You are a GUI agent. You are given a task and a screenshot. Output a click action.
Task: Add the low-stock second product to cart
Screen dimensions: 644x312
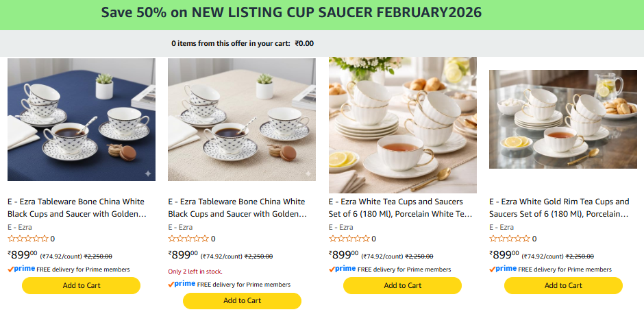(x=242, y=300)
